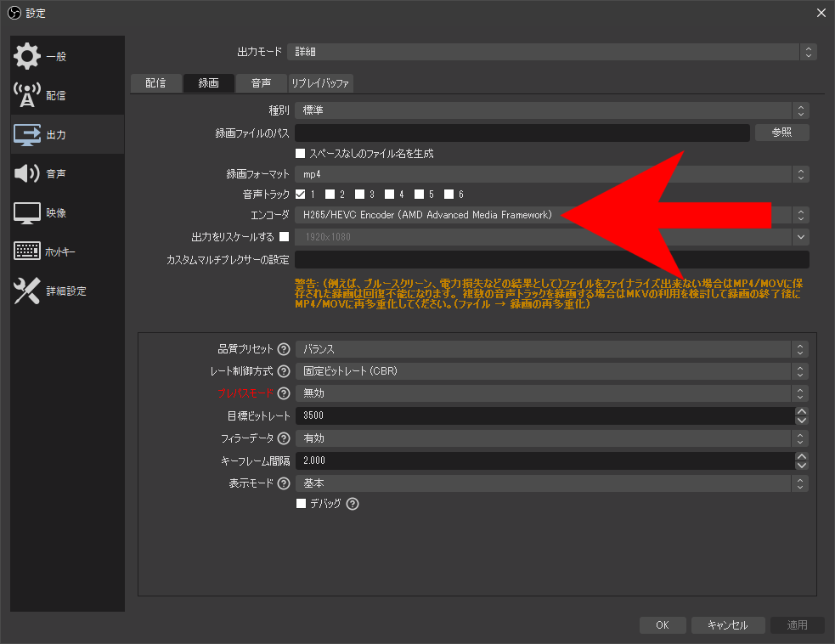Switch to the リプレイバッファ tab

pos(320,83)
